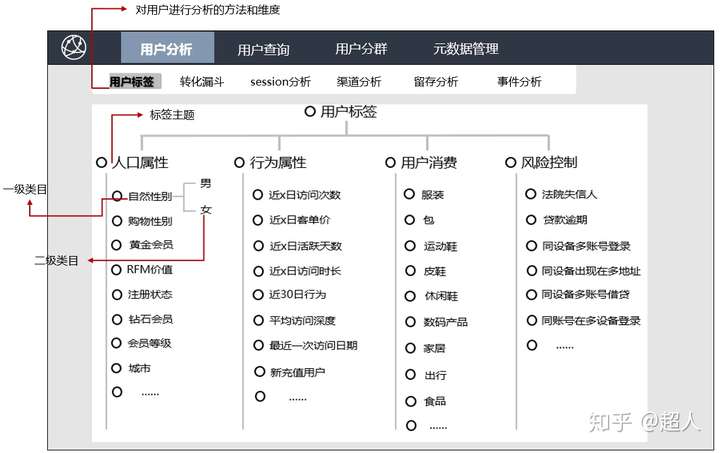This screenshot has height=453, width=720.
Task: Choose the 男 option
Action: pyautogui.click(x=205, y=183)
